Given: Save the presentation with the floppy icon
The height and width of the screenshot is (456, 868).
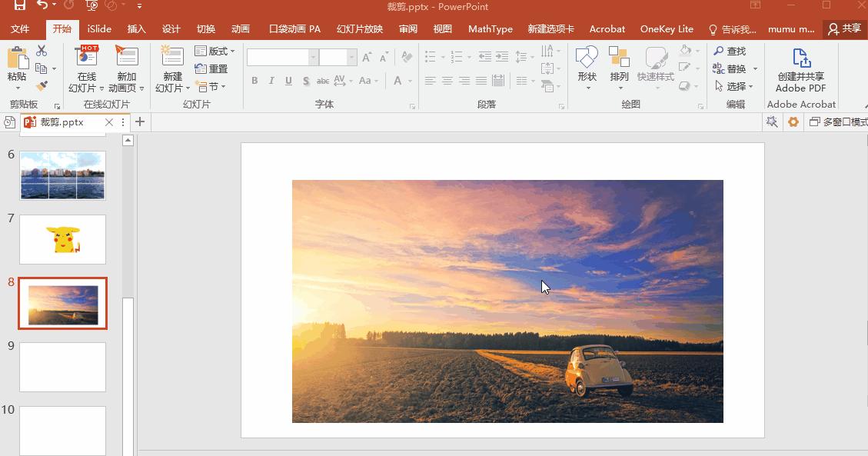Looking at the screenshot, I should click(x=20, y=6).
